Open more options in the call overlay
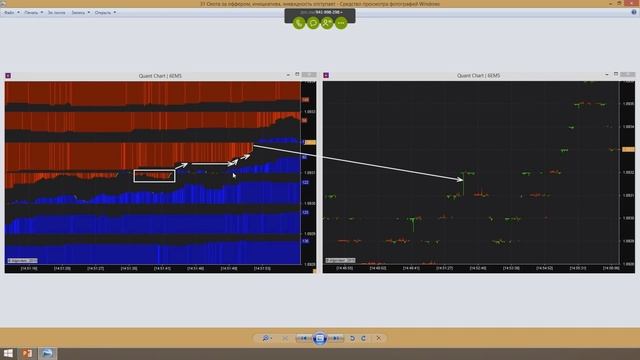Viewport: 640px width, 360px height. (341, 23)
